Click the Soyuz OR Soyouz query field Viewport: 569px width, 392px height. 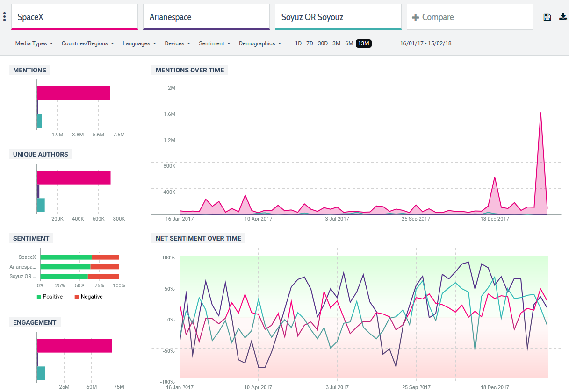[338, 17]
